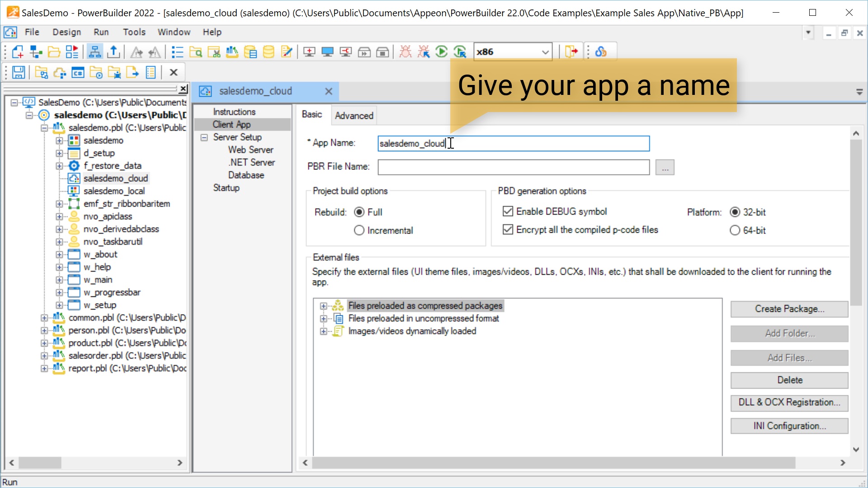Viewport: 868px width, 488px height.
Task: Collapse the SalesDemo workspace tree node
Action: (14, 103)
